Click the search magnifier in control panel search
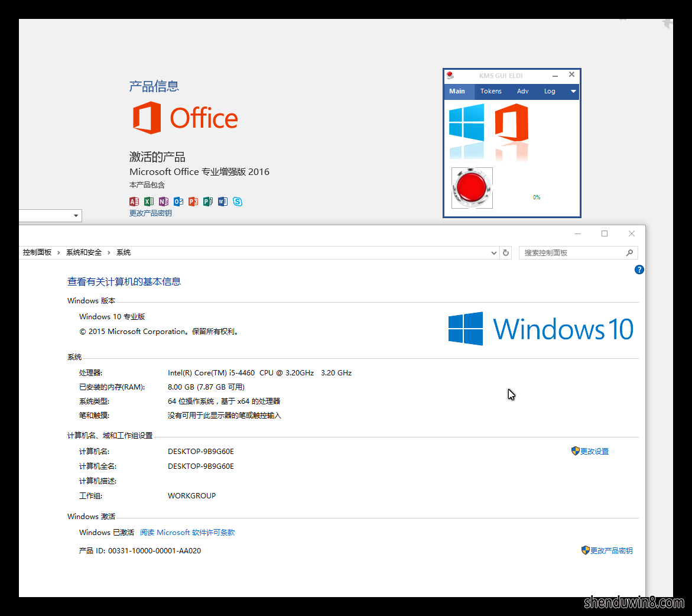 (x=629, y=252)
